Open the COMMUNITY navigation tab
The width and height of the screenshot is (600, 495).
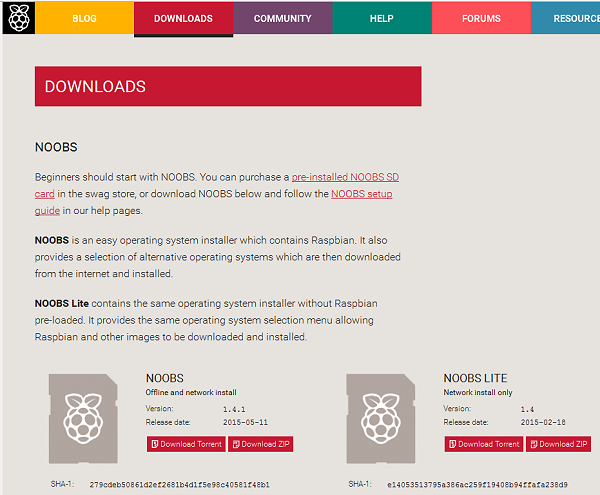click(283, 18)
